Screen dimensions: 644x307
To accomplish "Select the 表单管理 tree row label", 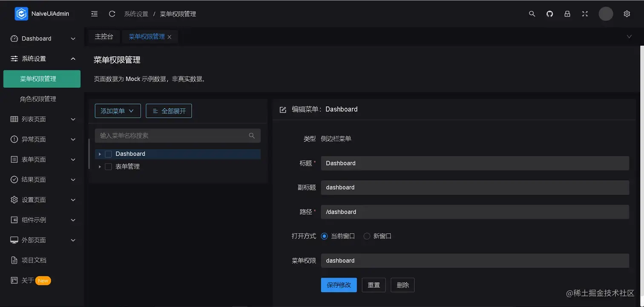I will pos(127,167).
